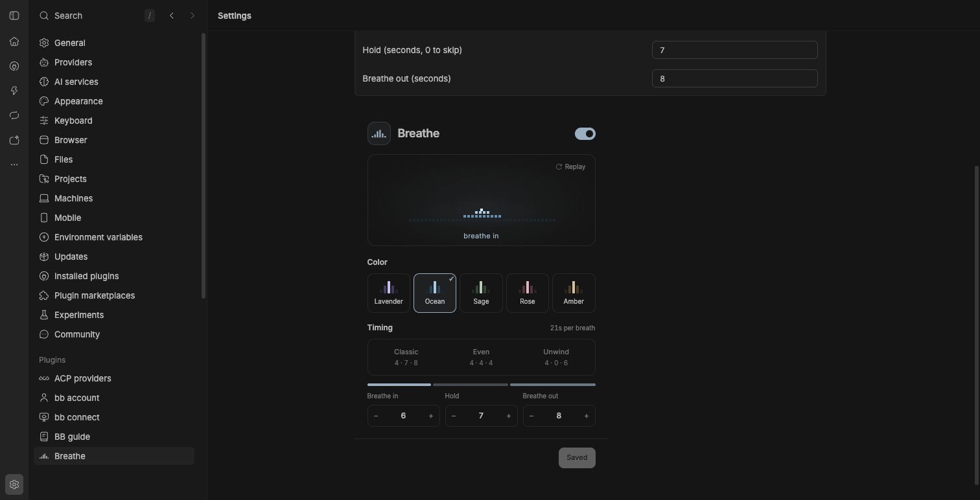Toggle the sidebar panel icon
Image resolution: width=980 pixels, height=500 pixels.
14,16
